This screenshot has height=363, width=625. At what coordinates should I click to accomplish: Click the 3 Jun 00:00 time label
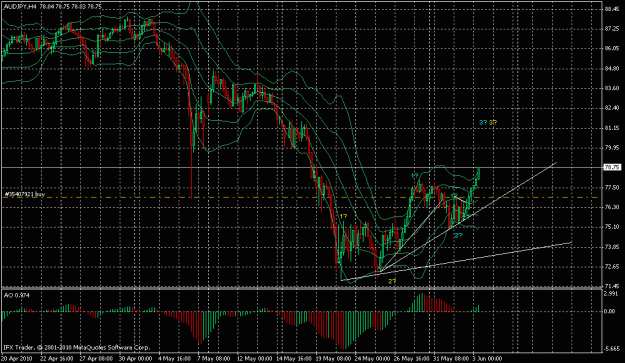click(x=487, y=358)
